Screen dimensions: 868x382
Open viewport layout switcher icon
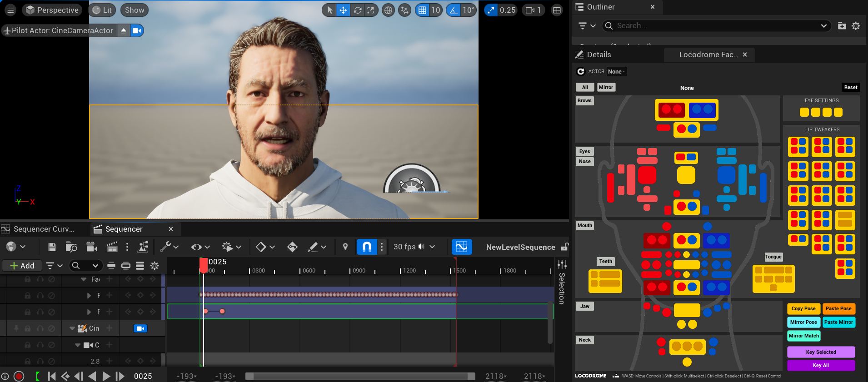557,10
